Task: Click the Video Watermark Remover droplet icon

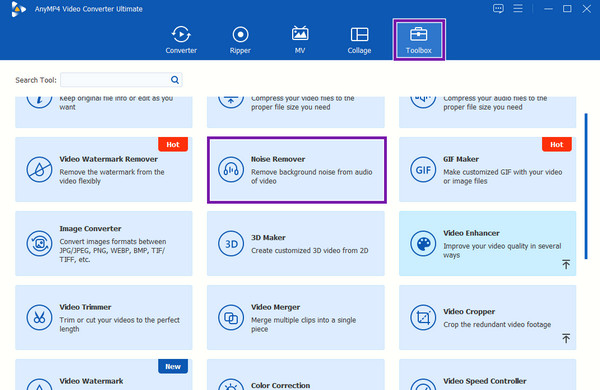Action: point(39,170)
